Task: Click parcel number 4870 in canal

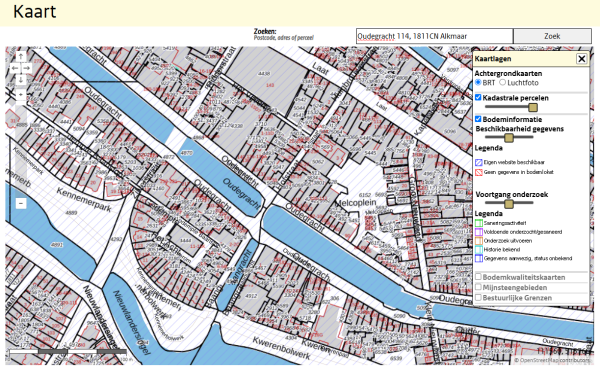Action: (x=186, y=153)
